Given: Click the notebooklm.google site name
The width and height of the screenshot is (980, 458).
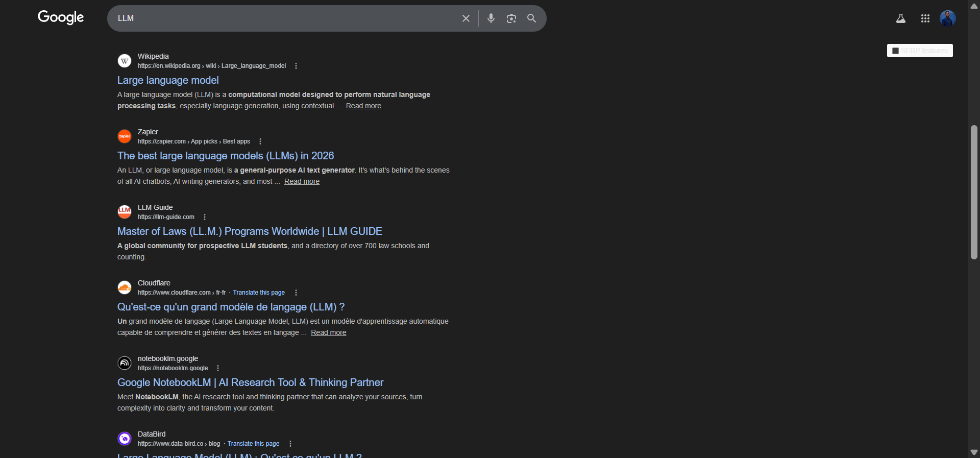Looking at the screenshot, I should tap(168, 358).
